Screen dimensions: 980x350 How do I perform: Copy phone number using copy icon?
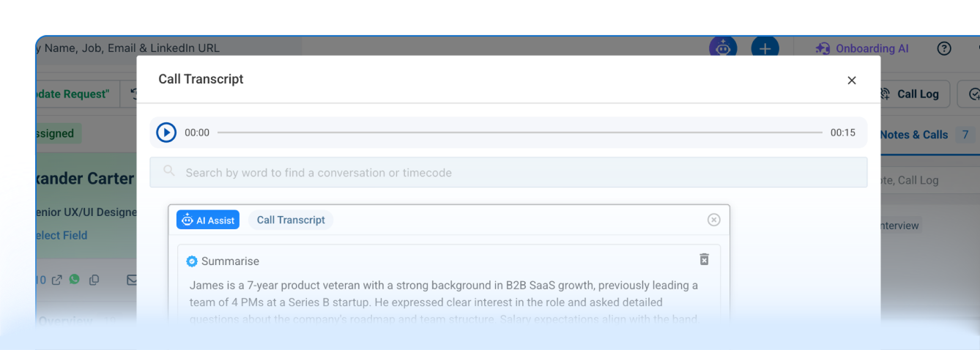tap(94, 280)
